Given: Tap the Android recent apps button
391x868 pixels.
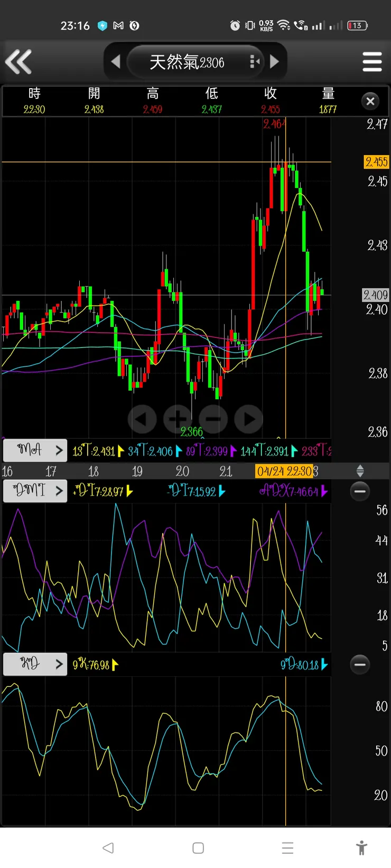Looking at the screenshot, I should pos(287,848).
